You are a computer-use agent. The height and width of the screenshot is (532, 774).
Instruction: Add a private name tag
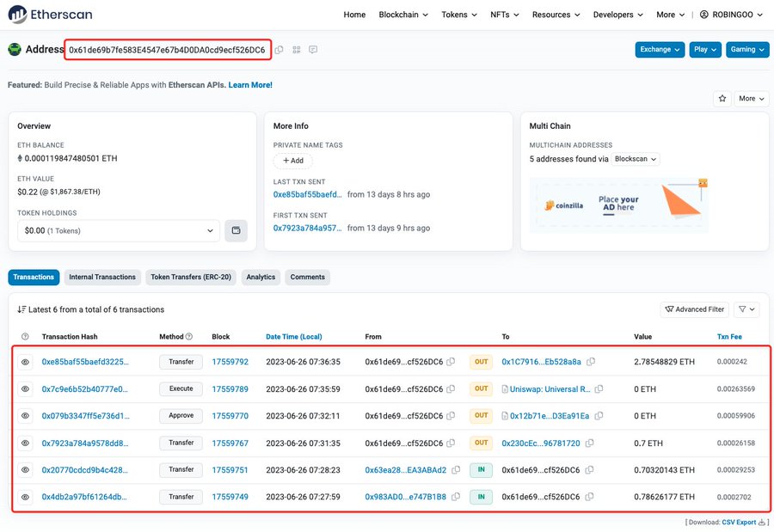(x=292, y=161)
